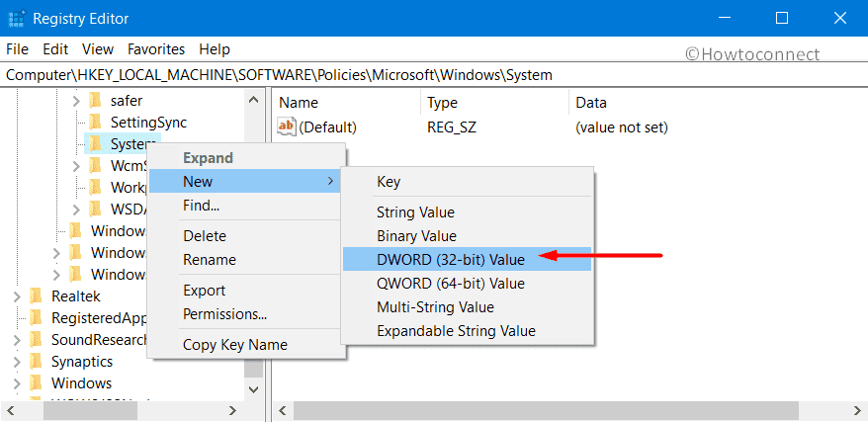Click the (value not set) data cell
Image resolution: width=868 pixels, height=422 pixels.
pos(622,127)
